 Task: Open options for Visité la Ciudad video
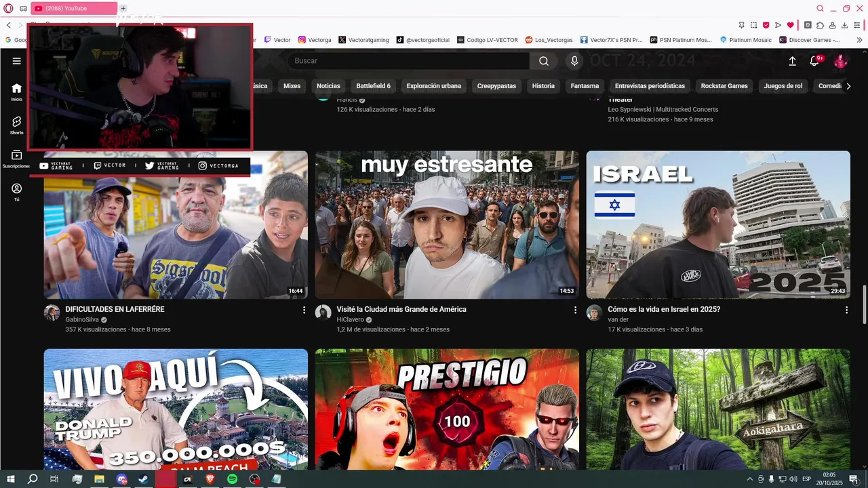point(575,310)
